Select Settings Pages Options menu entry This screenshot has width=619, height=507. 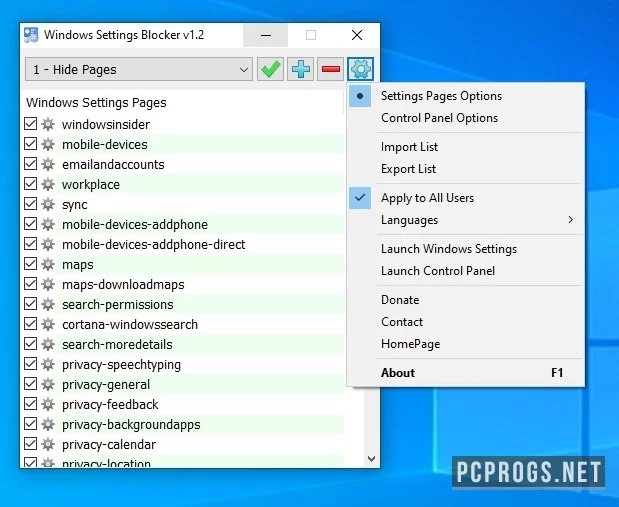(466, 96)
